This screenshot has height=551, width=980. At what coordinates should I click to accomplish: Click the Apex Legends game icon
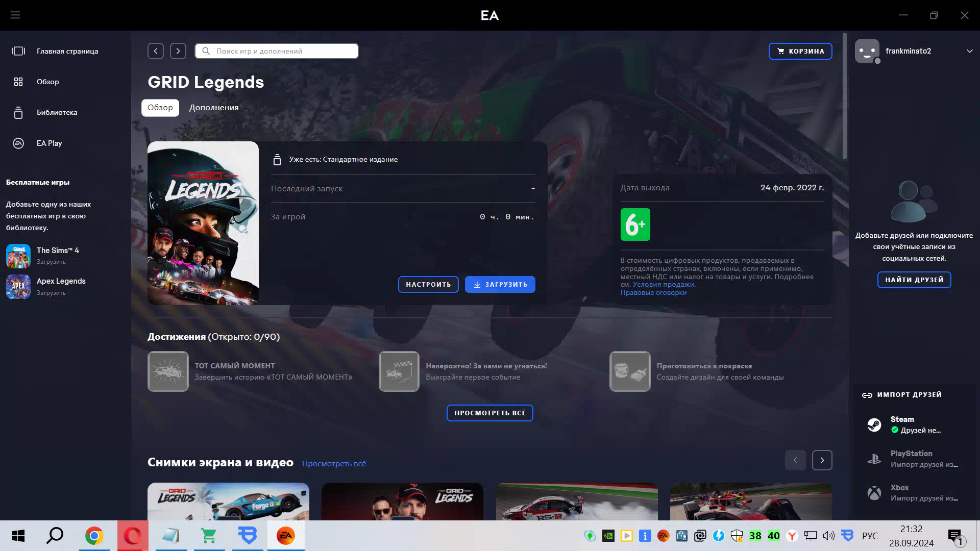[18, 287]
